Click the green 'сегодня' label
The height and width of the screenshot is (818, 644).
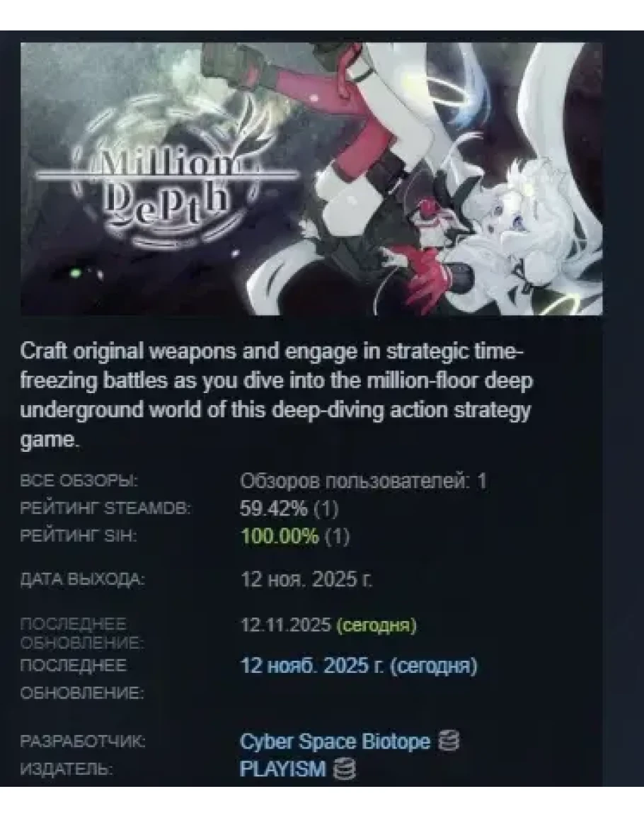(x=376, y=625)
